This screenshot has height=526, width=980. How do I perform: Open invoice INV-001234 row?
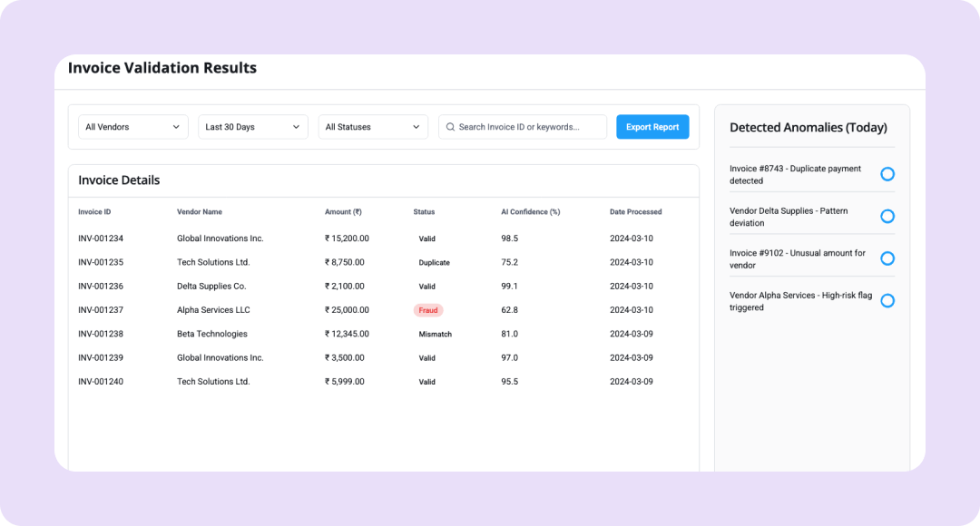coord(101,239)
